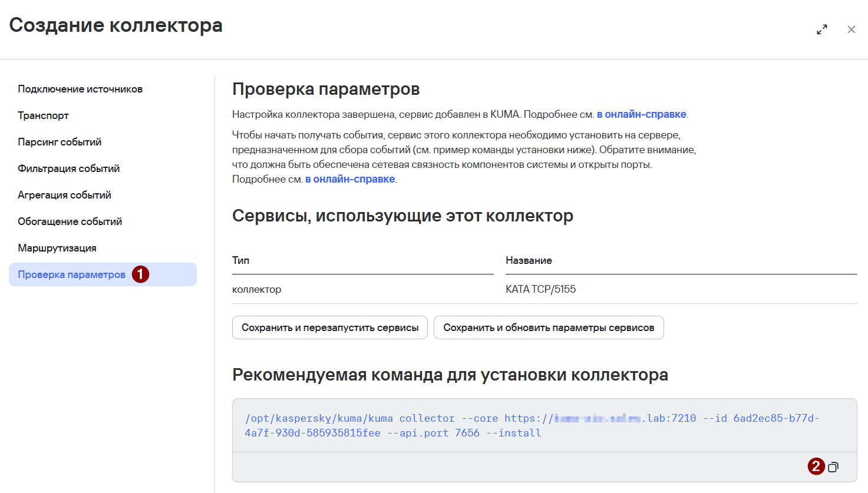Viewport: 868px width, 493px height.
Task: Click Сохранить и обновить параметры сервисов
Action: pyautogui.click(x=548, y=327)
